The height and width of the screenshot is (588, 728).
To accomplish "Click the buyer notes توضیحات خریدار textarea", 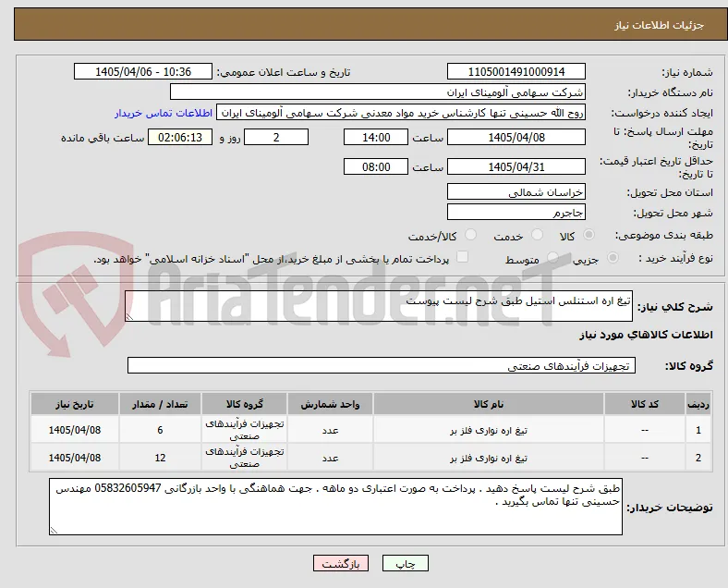I will coord(335,507).
